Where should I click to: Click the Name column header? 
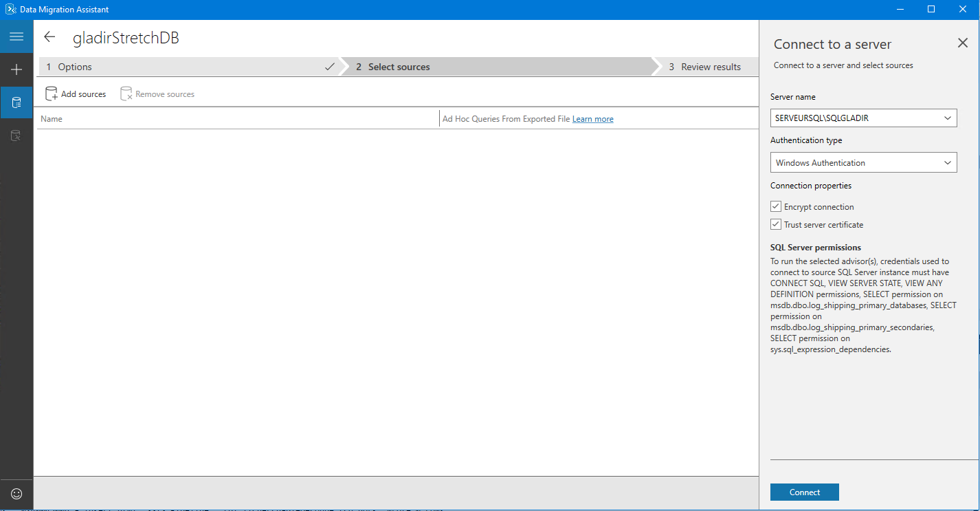tap(52, 119)
